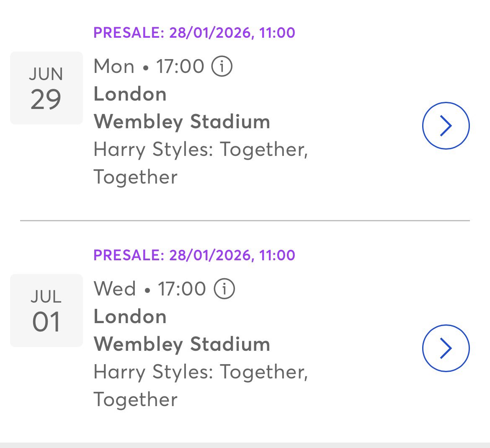Click the JUN month label in the date badge
This screenshot has height=448, width=490.
46,74
